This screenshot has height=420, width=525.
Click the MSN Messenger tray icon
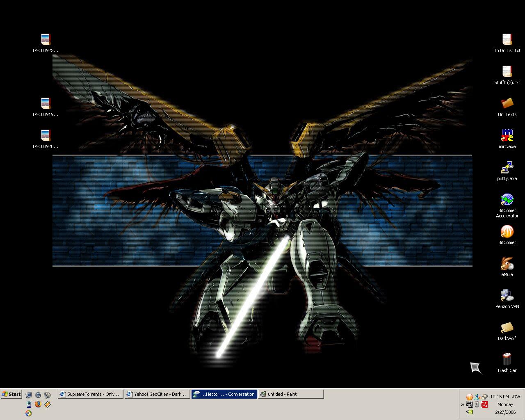point(477,397)
